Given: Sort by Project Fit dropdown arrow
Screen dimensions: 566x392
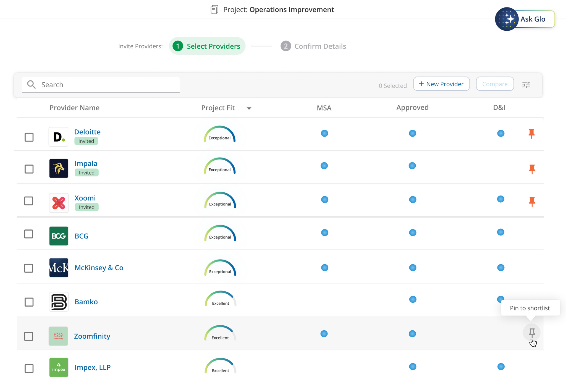Looking at the screenshot, I should coord(249,108).
